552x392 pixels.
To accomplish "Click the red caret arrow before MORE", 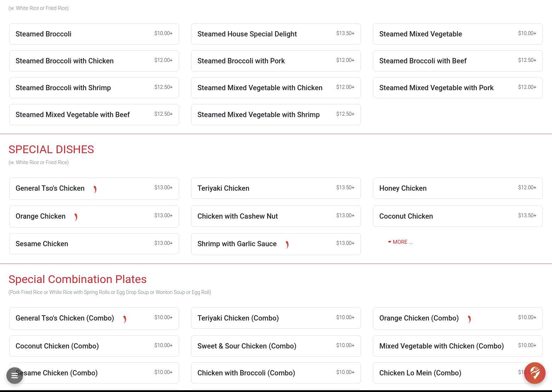I will [390, 242].
